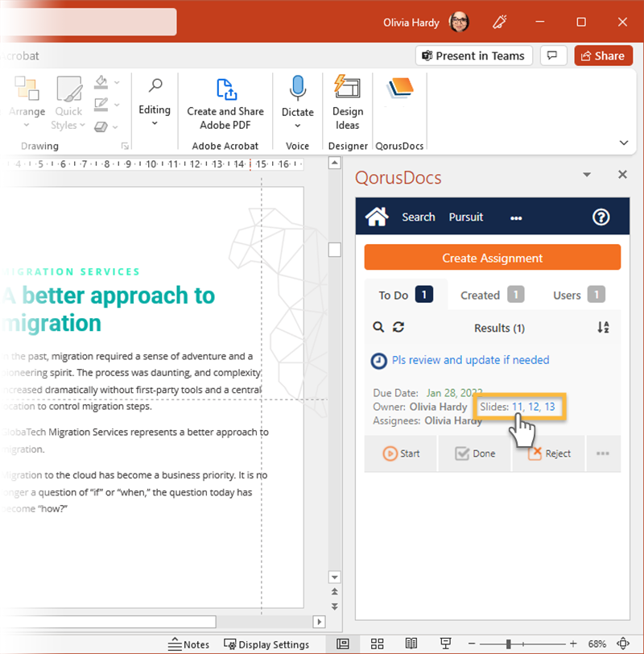Open the Arrange menu
This screenshot has height=654, width=644.
click(x=27, y=102)
